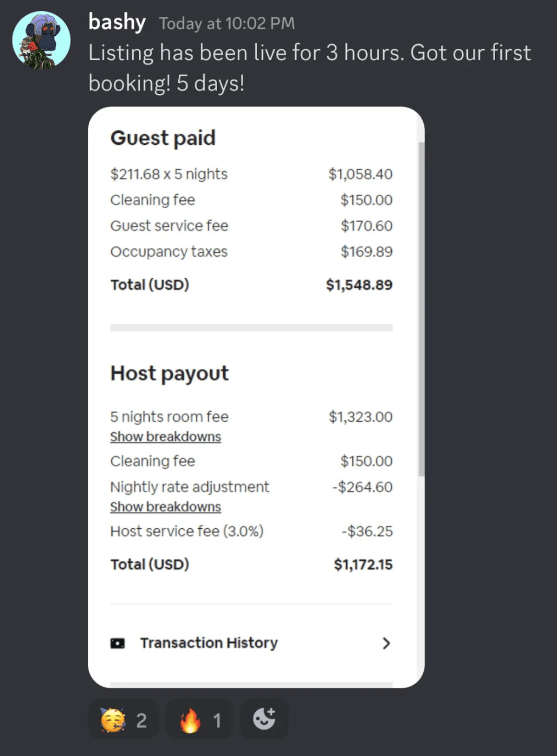Click the Today at 10:02 PM timestamp
The image size is (557, 756).
(227, 23)
